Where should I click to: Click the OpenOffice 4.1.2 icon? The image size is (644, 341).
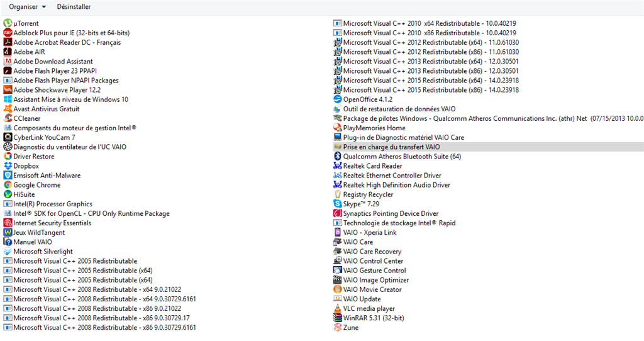point(337,99)
